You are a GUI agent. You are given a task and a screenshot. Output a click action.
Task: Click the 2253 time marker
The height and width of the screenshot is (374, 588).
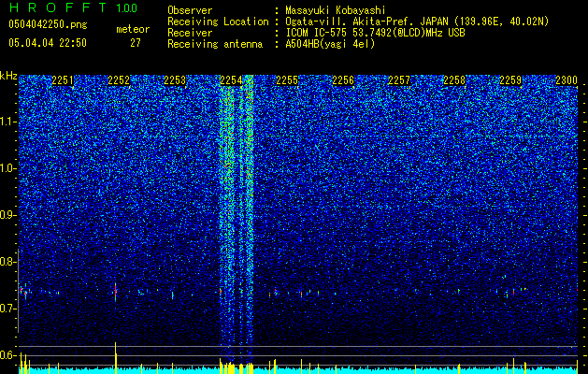175,80
